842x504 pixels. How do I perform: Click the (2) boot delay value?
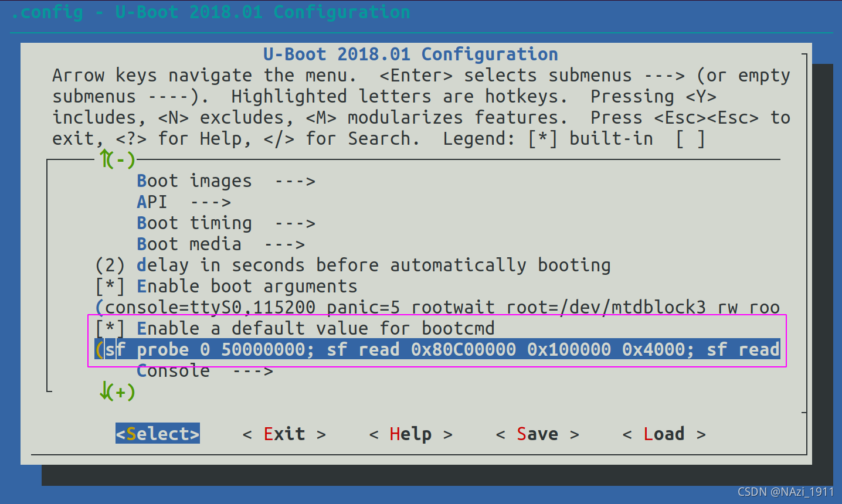[x=110, y=265]
